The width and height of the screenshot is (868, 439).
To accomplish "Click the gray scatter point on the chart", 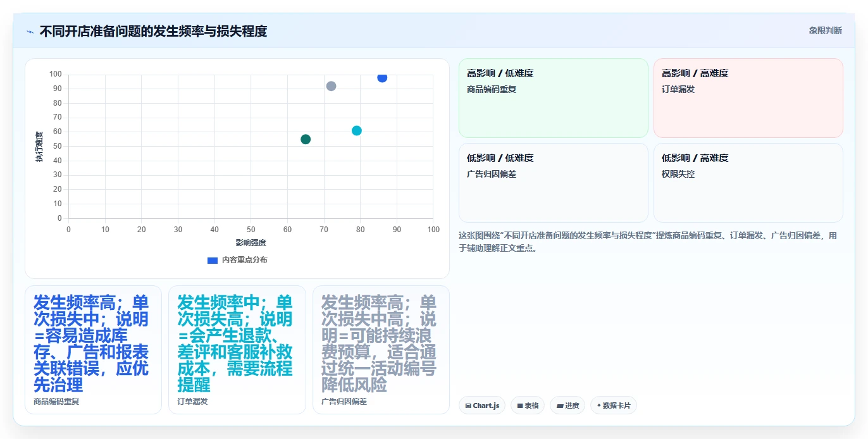I will coord(331,86).
